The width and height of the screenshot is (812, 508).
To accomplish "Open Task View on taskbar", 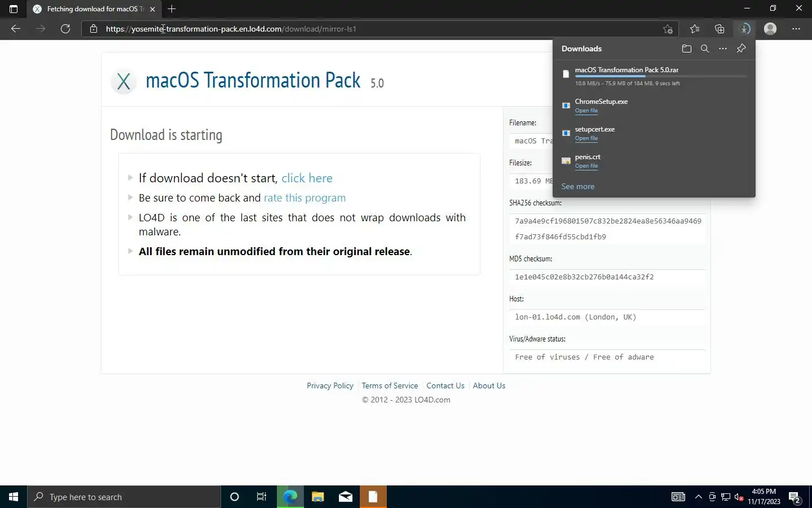I will [262, 497].
